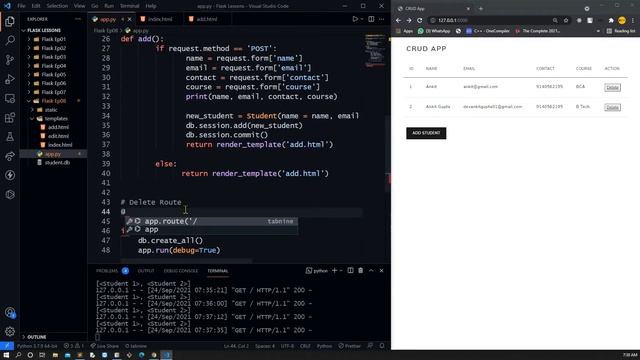The width and height of the screenshot is (640, 360).
Task: Open the Search view in the activity bar
Action: coord(10,40)
